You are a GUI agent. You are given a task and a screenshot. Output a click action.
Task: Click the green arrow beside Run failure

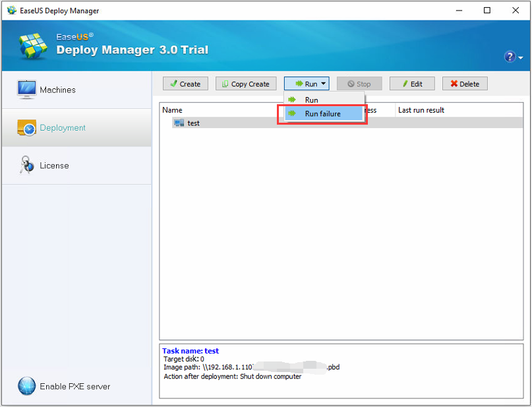(x=292, y=113)
